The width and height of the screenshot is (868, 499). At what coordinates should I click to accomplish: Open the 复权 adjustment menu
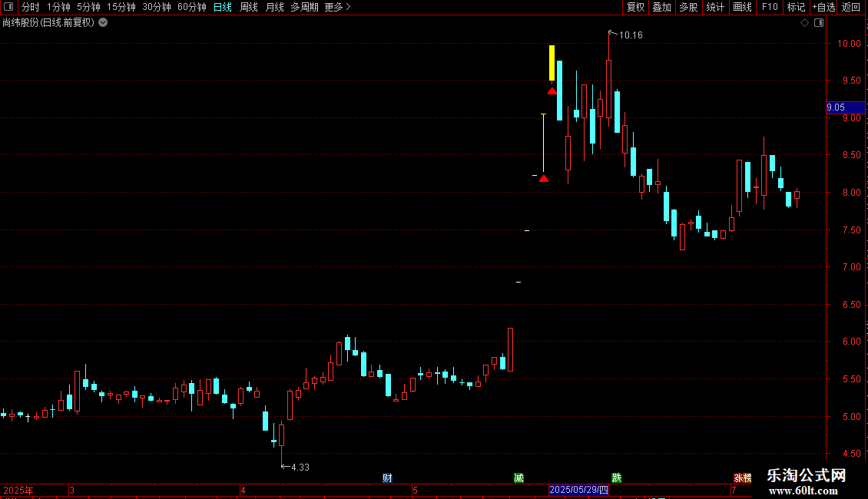point(635,7)
